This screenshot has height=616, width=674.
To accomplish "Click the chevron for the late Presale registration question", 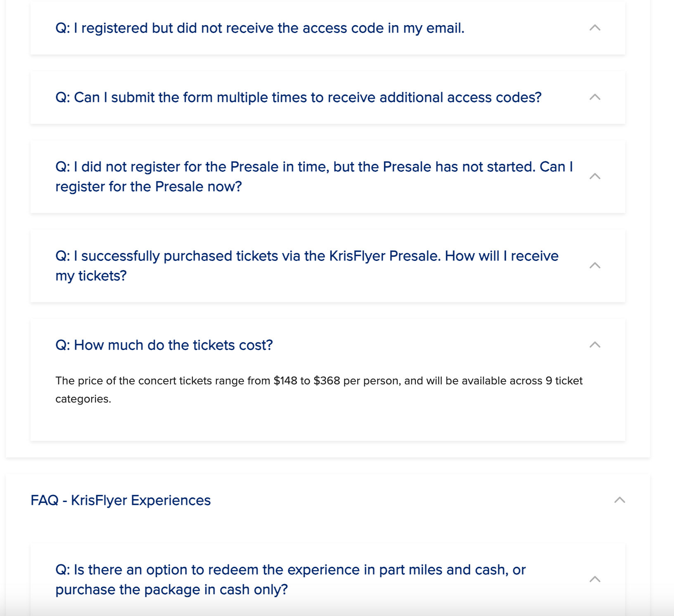I will (595, 177).
